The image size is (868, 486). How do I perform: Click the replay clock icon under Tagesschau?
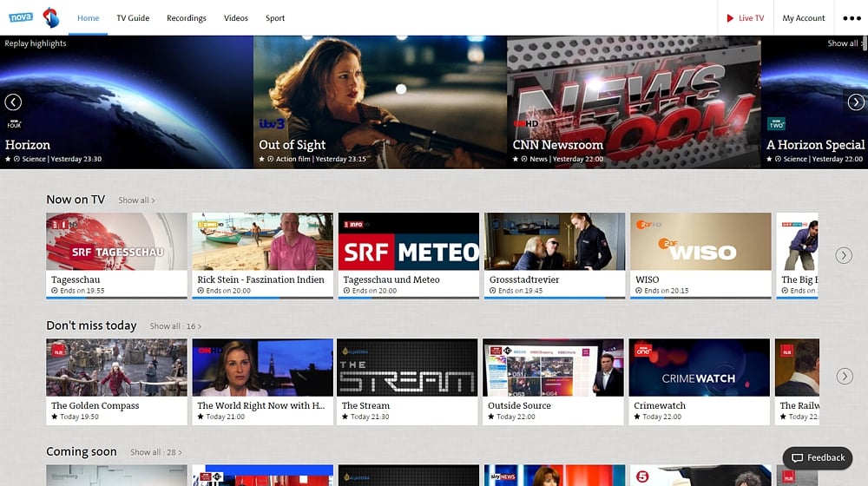(54, 291)
